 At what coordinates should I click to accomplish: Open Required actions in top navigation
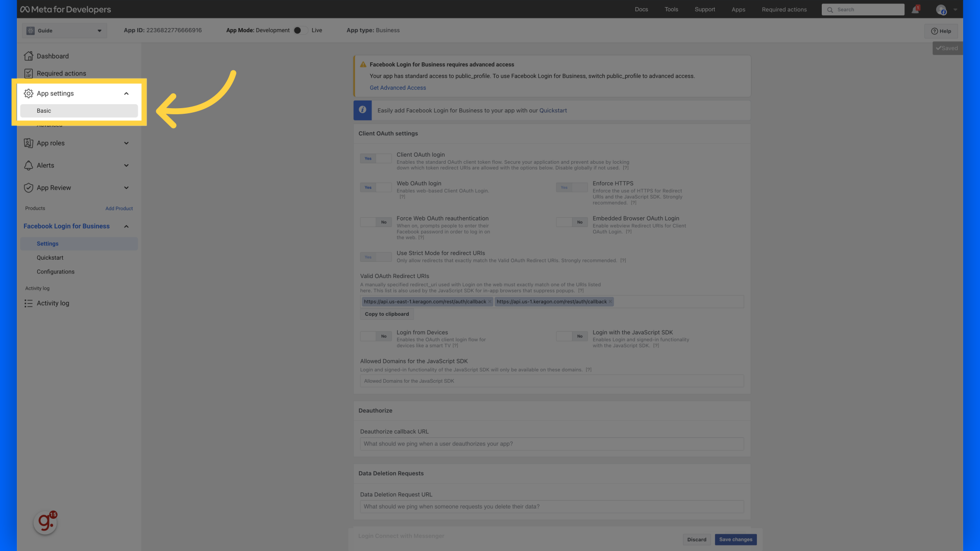[x=784, y=10]
